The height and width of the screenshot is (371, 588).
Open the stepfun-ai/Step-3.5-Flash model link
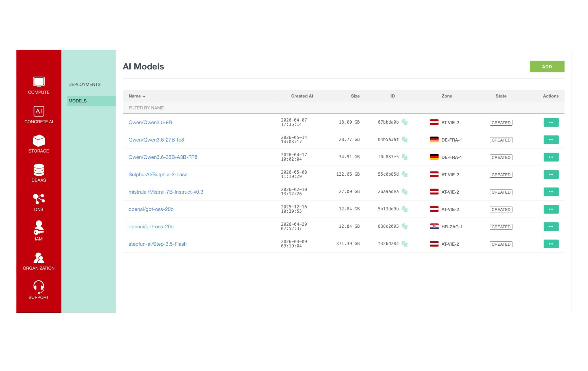[158, 244]
